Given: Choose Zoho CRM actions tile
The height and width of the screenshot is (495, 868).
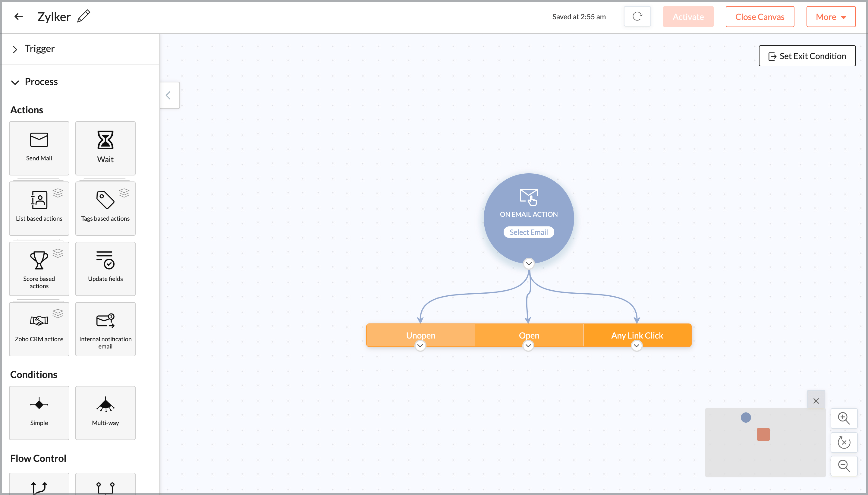Looking at the screenshot, I should pyautogui.click(x=39, y=329).
